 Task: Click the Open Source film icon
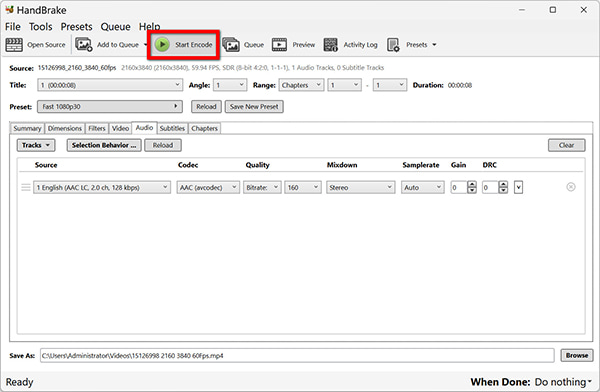coord(14,45)
